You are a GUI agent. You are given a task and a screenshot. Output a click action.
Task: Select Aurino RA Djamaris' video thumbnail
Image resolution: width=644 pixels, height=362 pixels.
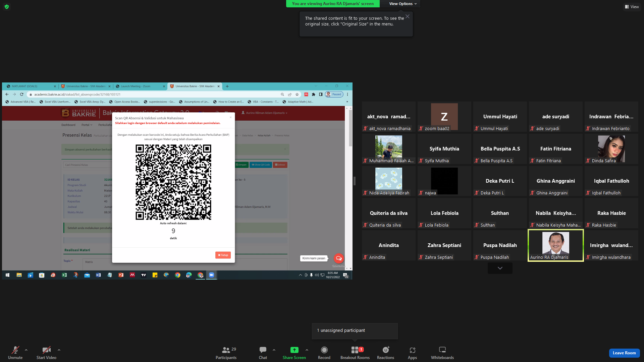[x=555, y=245]
